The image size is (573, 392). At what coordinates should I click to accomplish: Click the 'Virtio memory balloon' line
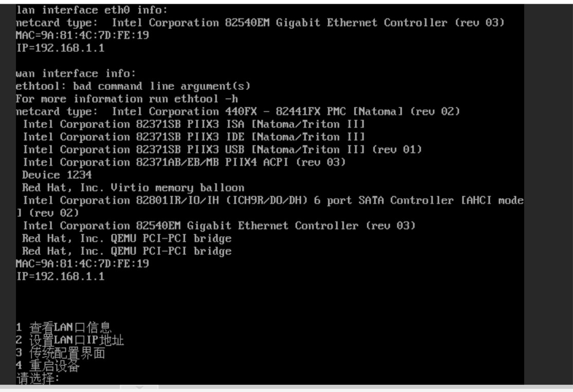pyautogui.click(x=133, y=188)
